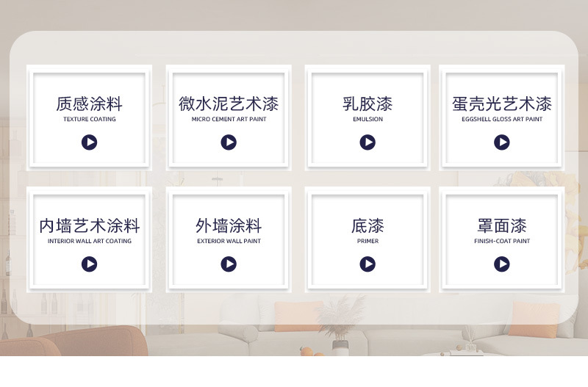Open the 微水泥艺术漆 category title

pos(229,104)
